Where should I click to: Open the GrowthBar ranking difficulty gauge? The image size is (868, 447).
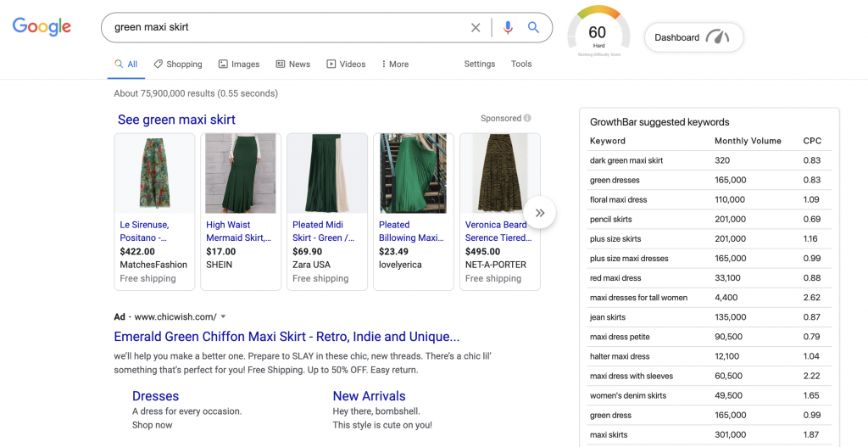(x=598, y=32)
